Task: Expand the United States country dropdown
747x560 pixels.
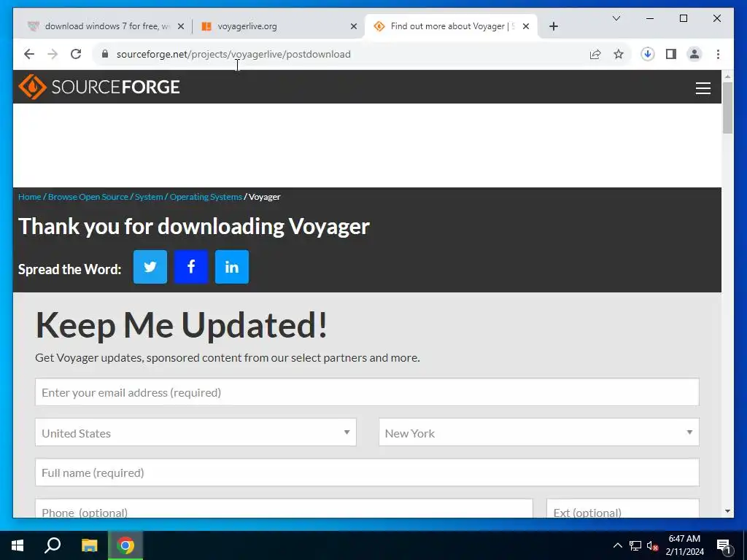Action: [x=196, y=432]
